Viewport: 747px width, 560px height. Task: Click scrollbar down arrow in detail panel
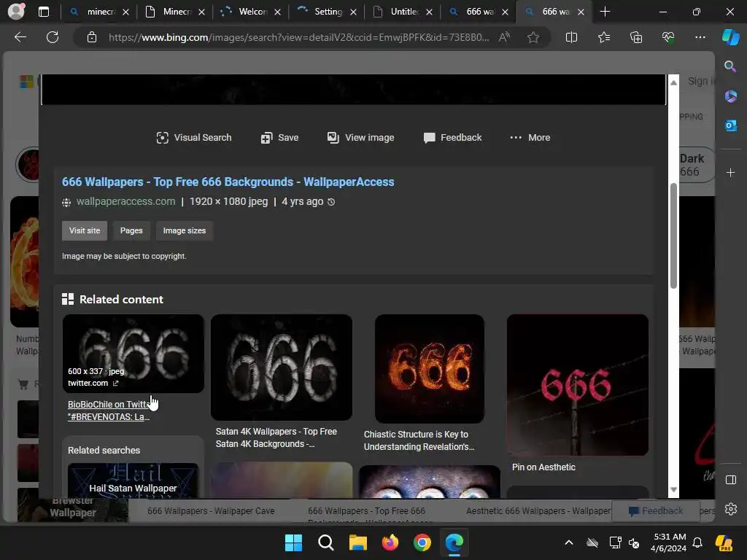673,489
